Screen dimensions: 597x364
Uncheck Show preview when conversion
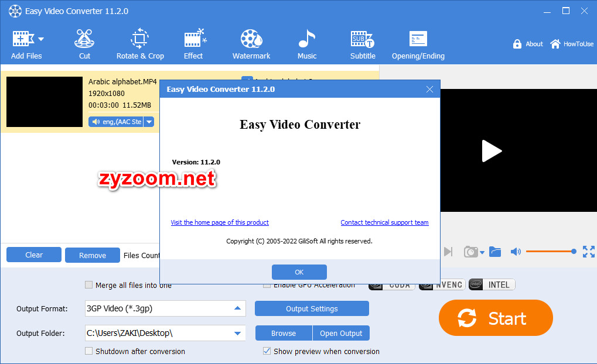pos(267,351)
